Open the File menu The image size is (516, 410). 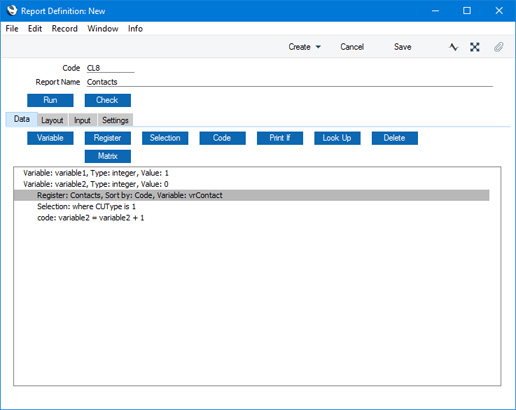12,29
